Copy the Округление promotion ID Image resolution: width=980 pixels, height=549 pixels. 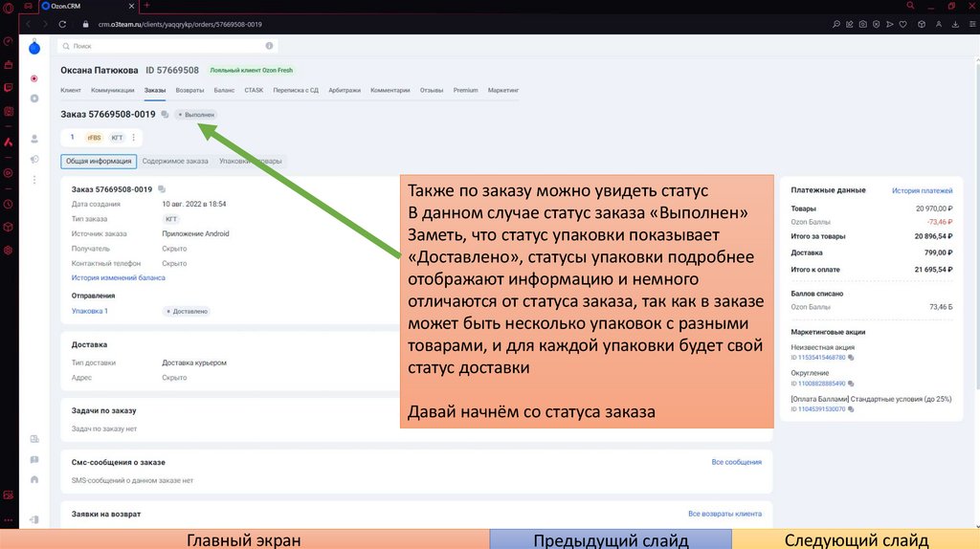[851, 384]
